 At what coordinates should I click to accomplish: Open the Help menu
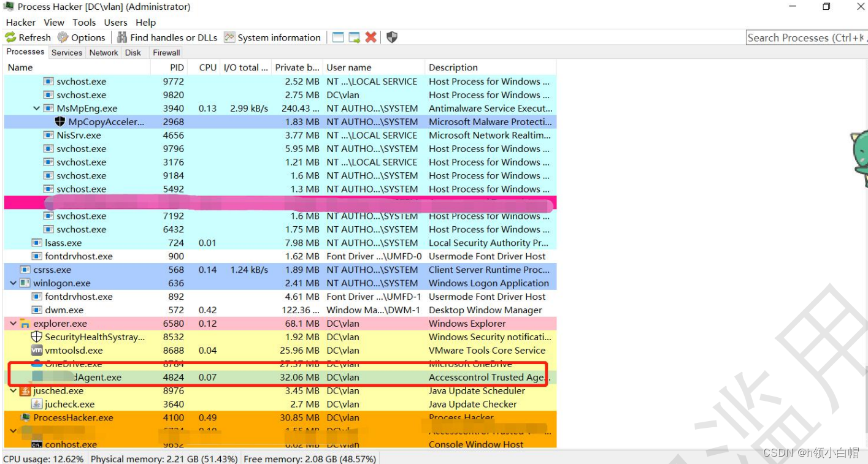pyautogui.click(x=146, y=22)
